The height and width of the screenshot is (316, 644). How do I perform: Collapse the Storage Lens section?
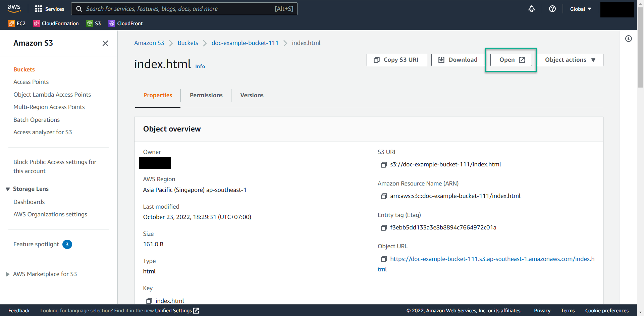click(8, 189)
